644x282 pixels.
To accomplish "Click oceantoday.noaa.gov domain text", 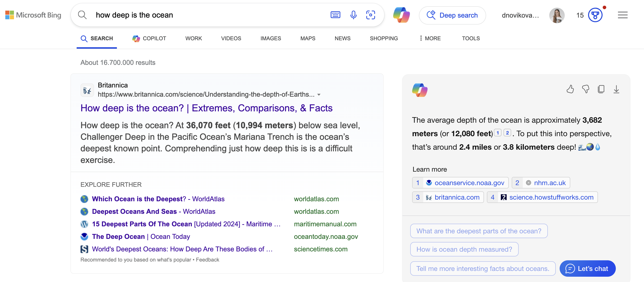I will (x=326, y=236).
